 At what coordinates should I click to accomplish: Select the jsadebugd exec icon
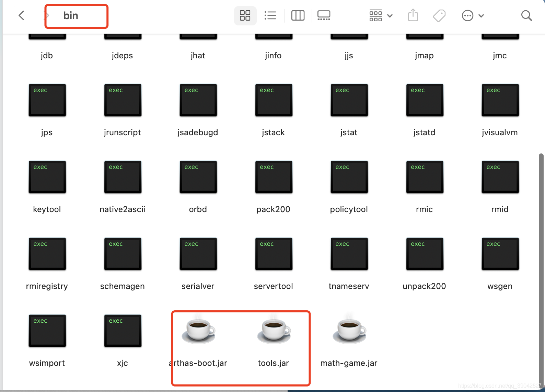[198, 100]
